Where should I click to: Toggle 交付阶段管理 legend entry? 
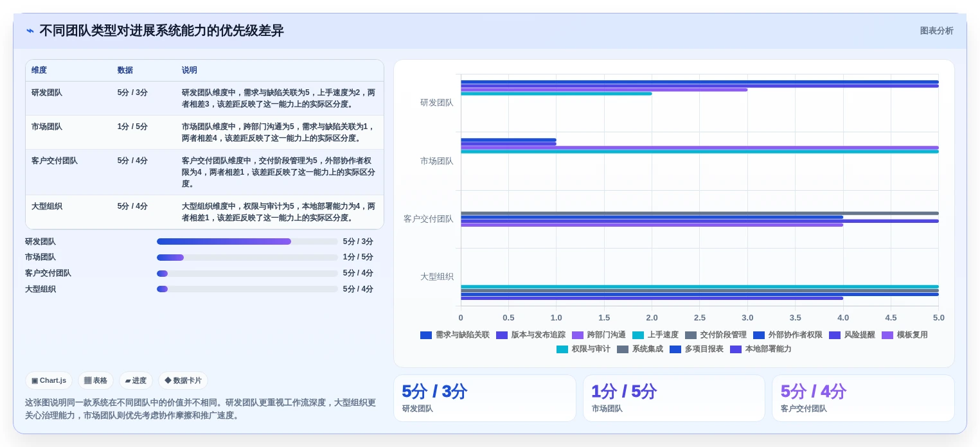pos(715,335)
